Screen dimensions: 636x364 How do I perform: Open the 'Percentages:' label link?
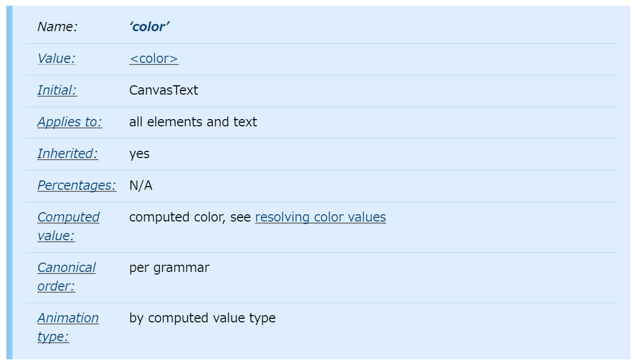pyautogui.click(x=76, y=186)
